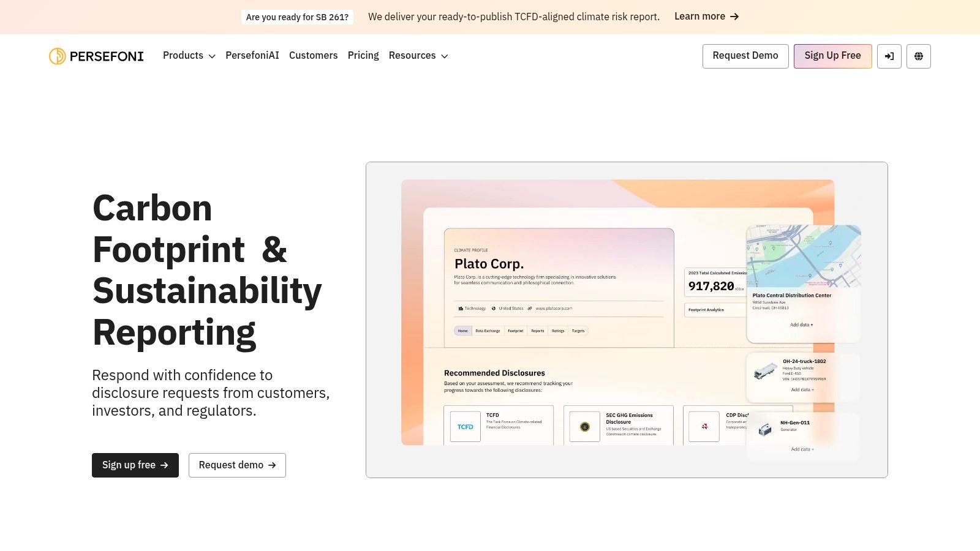Click the Recommended Disclosures heading
This screenshot has height=551, width=980.
point(494,373)
